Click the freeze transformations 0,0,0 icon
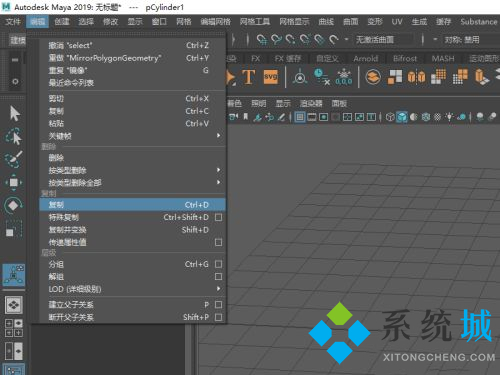The image size is (500, 375). pos(344,77)
